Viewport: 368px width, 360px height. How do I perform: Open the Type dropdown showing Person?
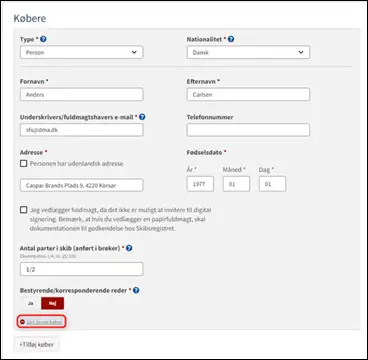coord(82,52)
